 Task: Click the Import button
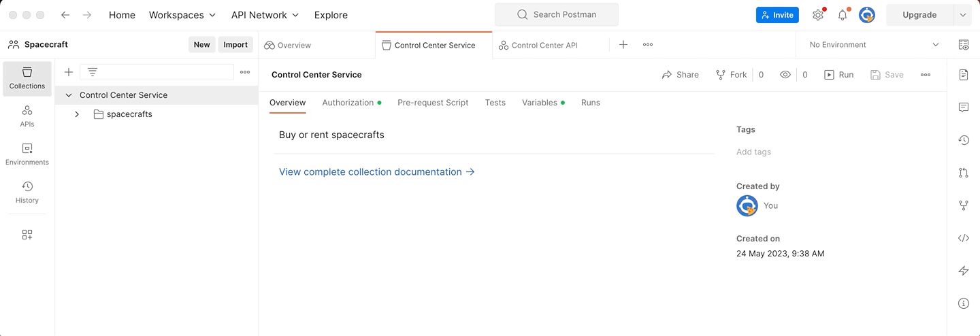235,45
